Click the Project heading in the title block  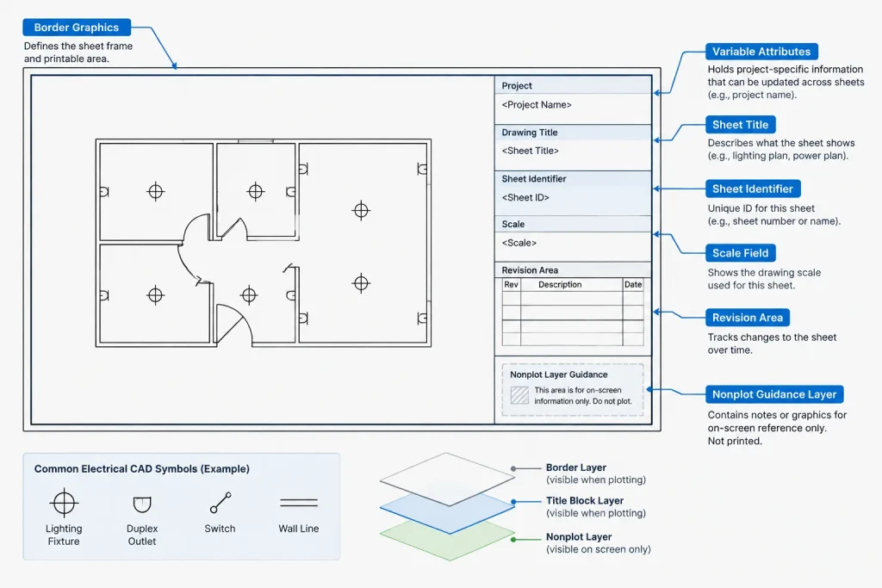517,85
